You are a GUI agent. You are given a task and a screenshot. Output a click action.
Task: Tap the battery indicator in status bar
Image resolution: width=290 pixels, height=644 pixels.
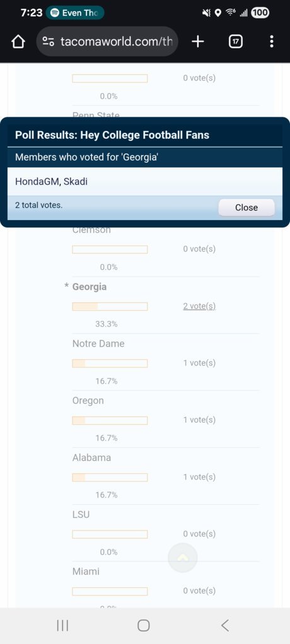coord(260,13)
